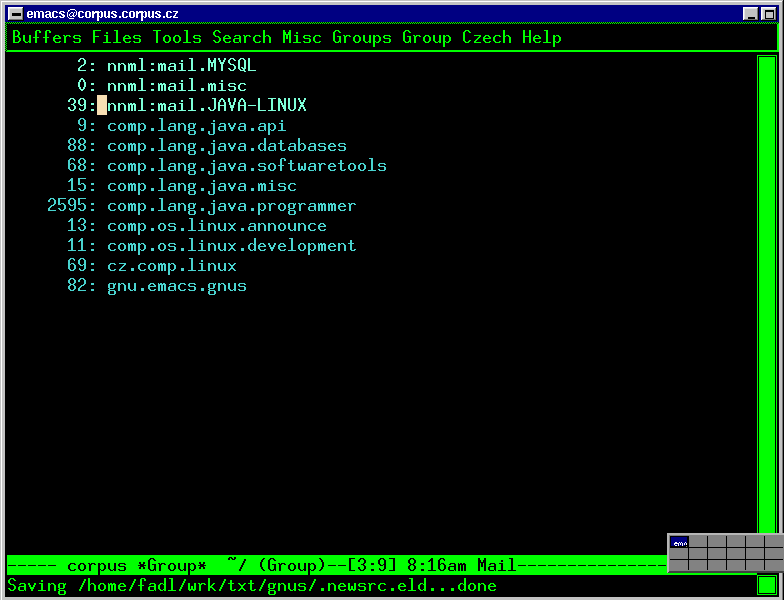
Task: Expand the Groups (plural) menu
Action: coord(362,38)
